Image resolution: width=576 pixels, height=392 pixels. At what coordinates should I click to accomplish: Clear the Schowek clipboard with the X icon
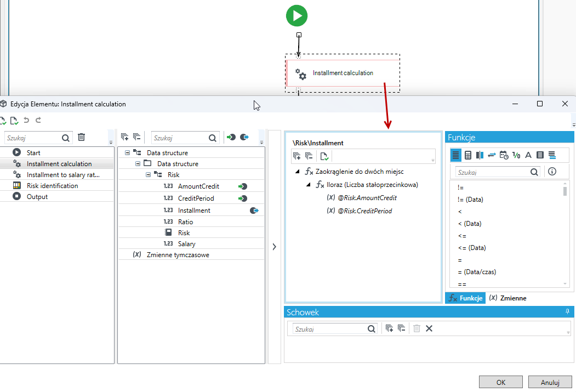coord(429,328)
